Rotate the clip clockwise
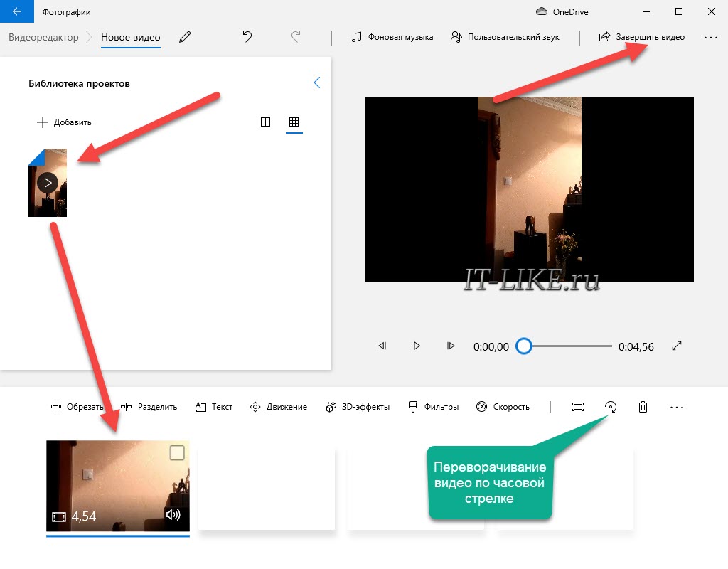 (x=611, y=407)
